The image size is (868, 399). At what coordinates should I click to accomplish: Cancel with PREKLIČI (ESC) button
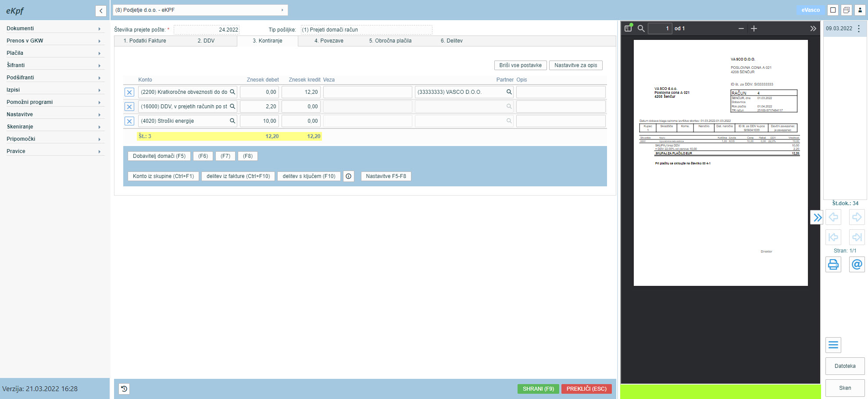point(586,389)
